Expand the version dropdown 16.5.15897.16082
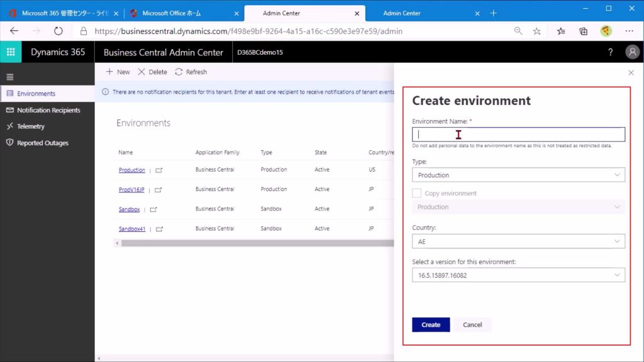644x362 pixels. click(518, 275)
